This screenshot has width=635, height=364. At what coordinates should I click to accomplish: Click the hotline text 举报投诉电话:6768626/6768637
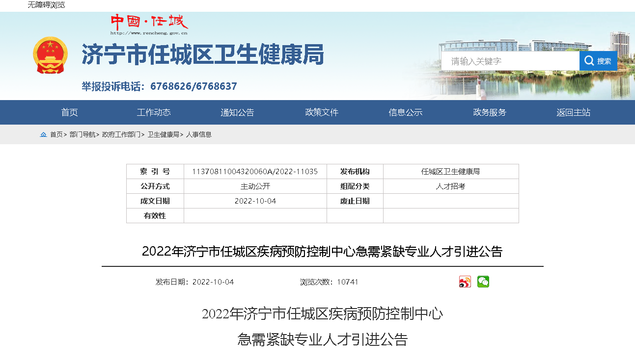tap(159, 86)
